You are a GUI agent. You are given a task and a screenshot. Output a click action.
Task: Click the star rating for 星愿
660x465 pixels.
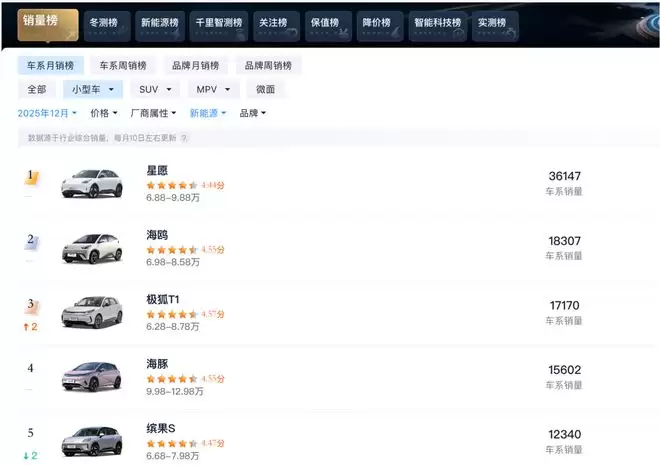(172, 185)
